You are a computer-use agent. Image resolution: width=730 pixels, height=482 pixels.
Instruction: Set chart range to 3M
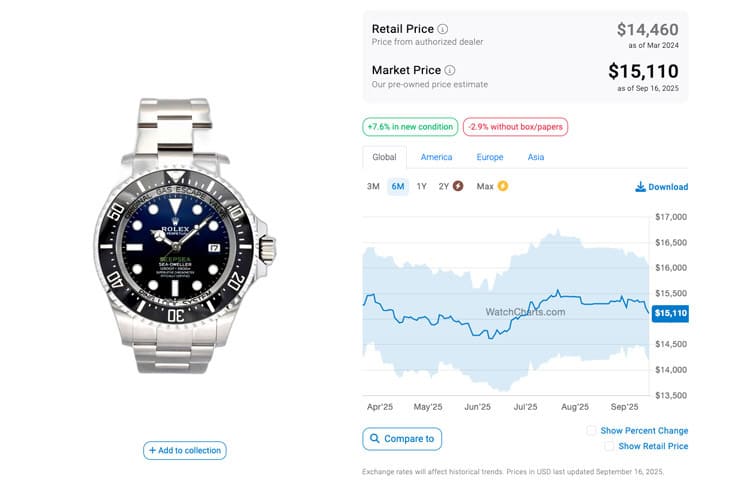coord(373,186)
